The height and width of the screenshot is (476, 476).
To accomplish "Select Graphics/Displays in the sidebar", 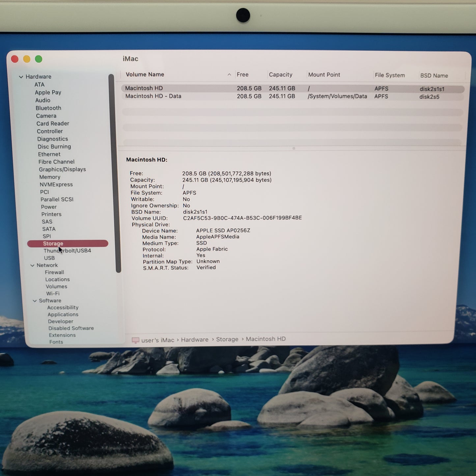I will click(x=62, y=169).
